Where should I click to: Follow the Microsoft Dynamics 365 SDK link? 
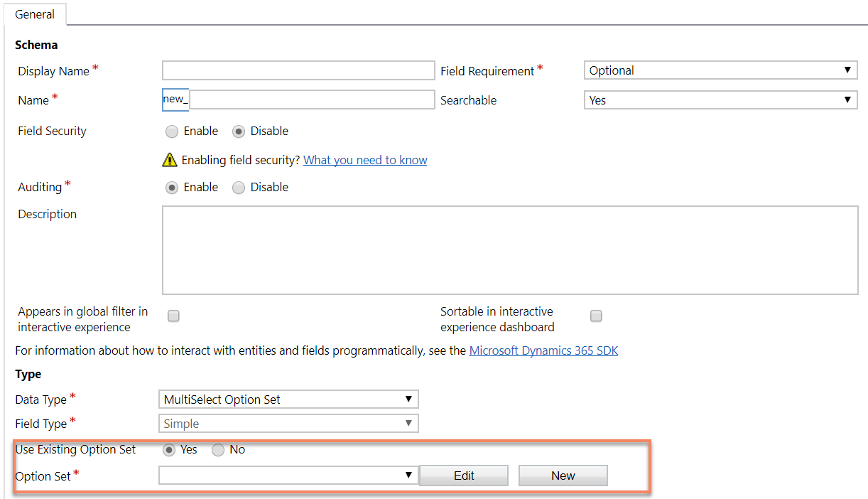pyautogui.click(x=543, y=350)
